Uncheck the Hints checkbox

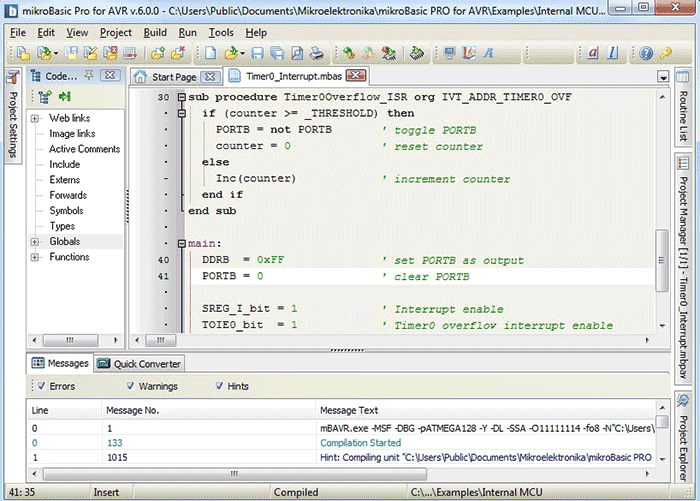click(x=219, y=386)
